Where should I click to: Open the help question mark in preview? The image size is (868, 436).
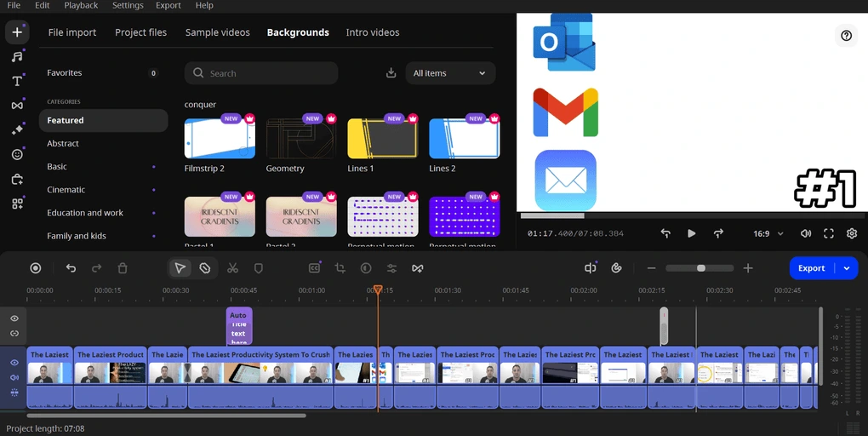click(846, 36)
